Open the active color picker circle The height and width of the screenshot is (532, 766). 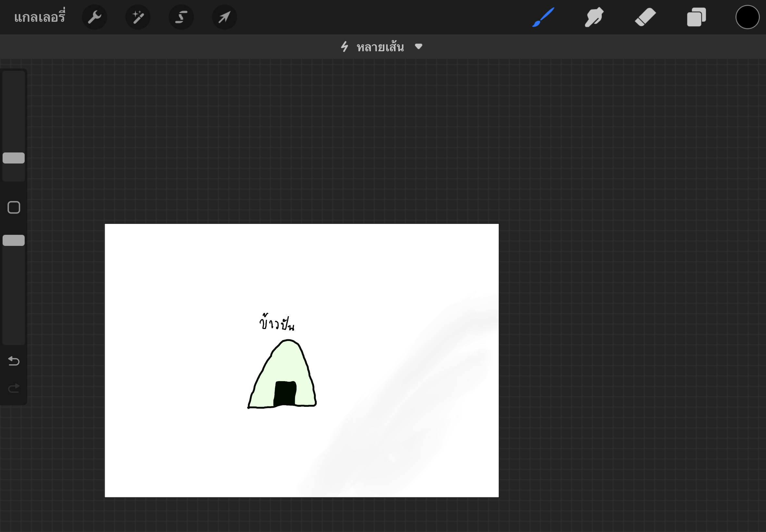(x=747, y=17)
